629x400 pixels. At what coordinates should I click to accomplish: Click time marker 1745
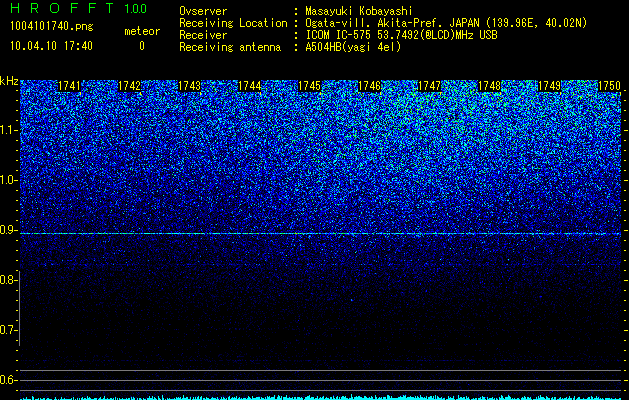[309, 86]
